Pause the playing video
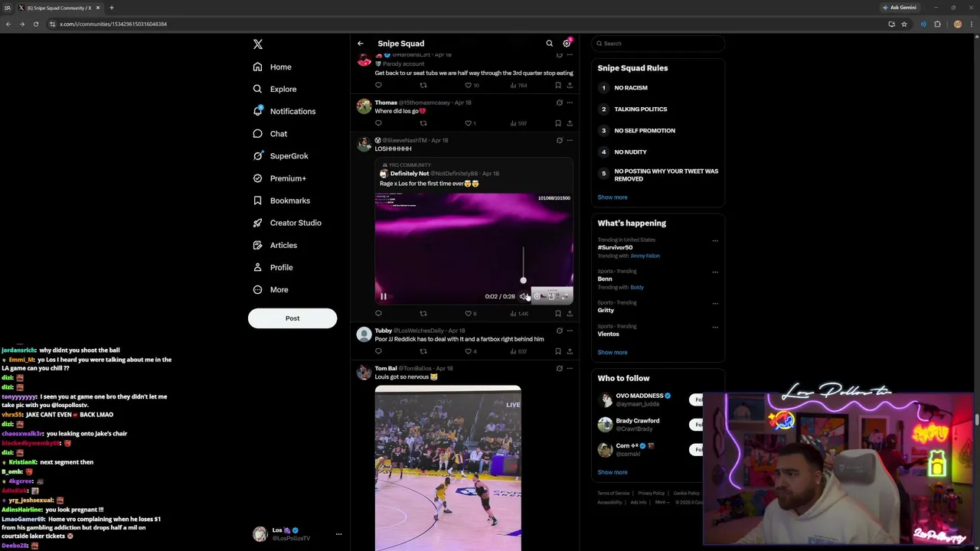The image size is (980, 551). 384,296
